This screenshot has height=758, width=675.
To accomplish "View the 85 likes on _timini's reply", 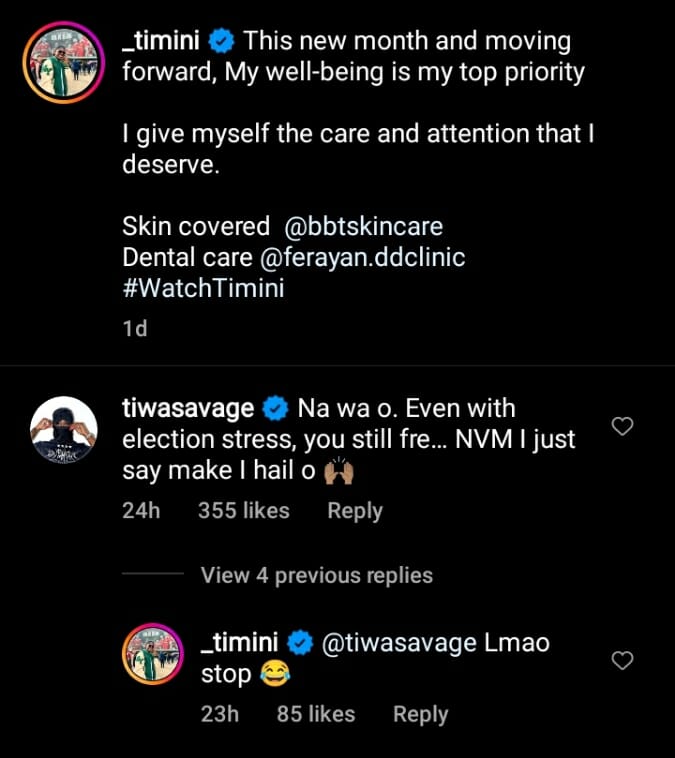I will click(315, 714).
